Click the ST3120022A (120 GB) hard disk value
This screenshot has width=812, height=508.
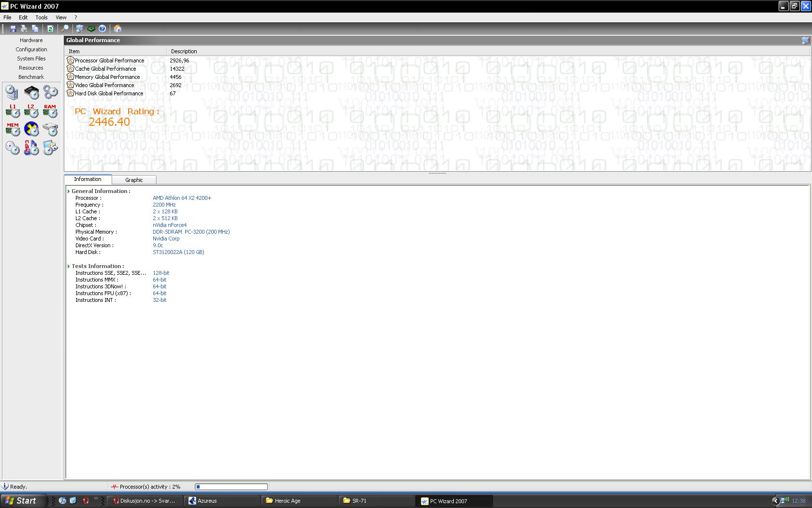(x=178, y=252)
